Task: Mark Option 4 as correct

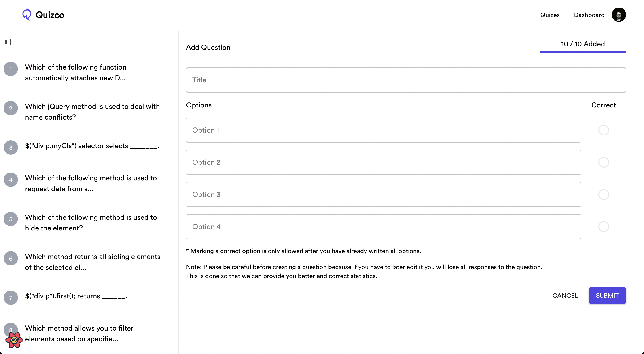Action: pyautogui.click(x=604, y=227)
